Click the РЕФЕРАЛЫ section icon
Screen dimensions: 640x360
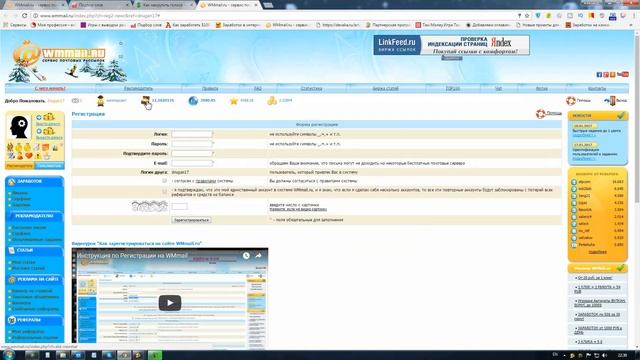(11, 320)
